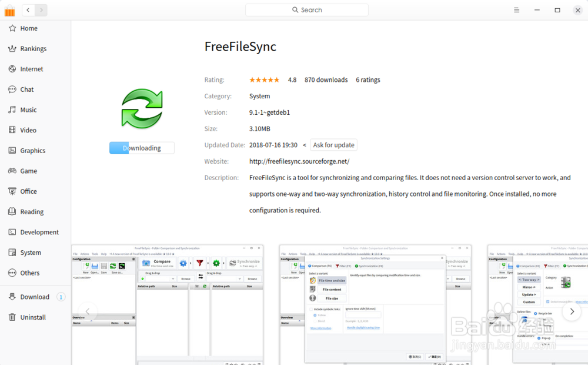Viewport: 588px width, 365px height.
Task: Click the 3.10MB size value
Action: [259, 129]
